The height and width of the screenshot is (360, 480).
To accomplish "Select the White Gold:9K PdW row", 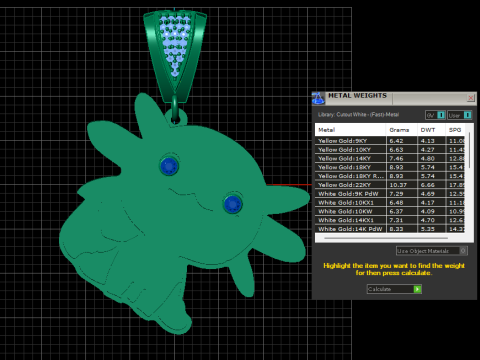I will click(x=390, y=194).
